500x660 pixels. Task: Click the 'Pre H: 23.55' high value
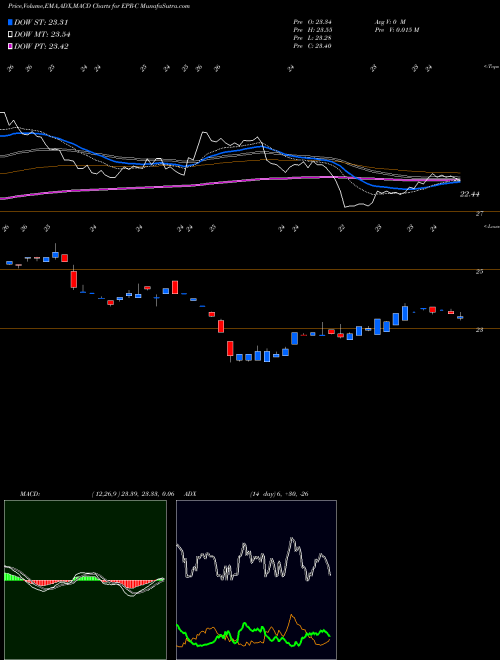coord(313,30)
